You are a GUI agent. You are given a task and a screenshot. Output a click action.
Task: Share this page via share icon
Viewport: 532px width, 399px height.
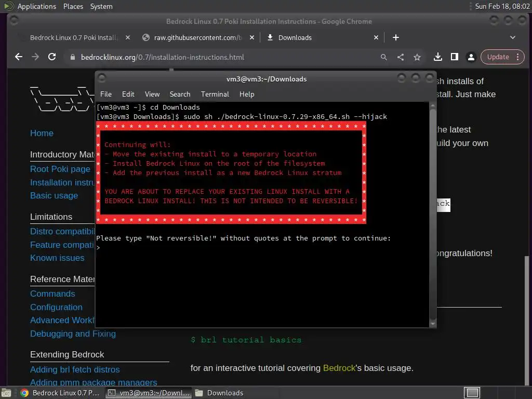click(401, 57)
